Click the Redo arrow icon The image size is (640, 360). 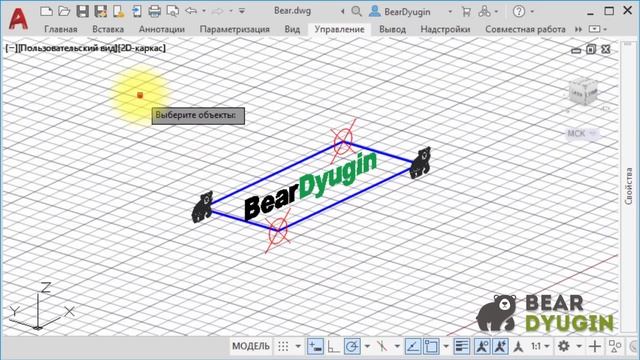point(218,11)
